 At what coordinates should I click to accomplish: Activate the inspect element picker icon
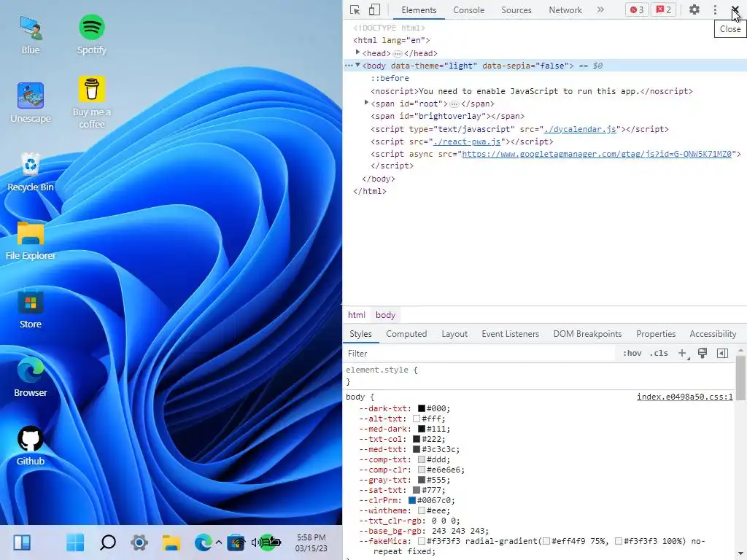click(355, 10)
